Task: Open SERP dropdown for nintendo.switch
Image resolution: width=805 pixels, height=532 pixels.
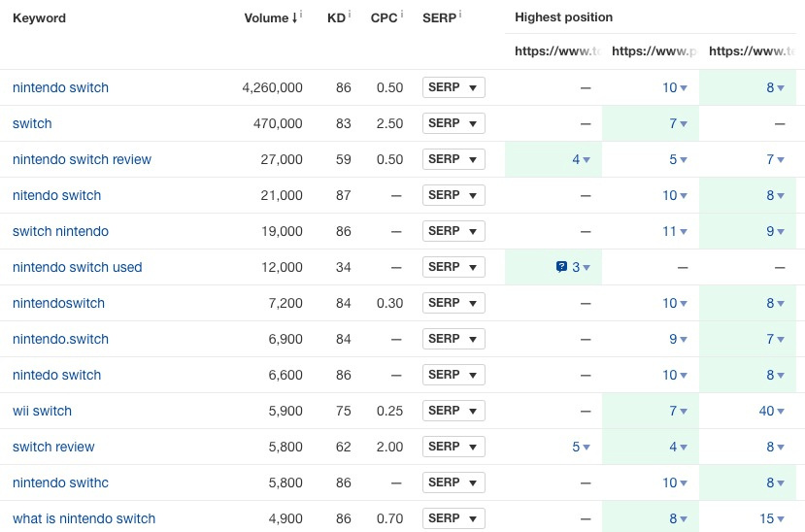Action: [x=453, y=339]
